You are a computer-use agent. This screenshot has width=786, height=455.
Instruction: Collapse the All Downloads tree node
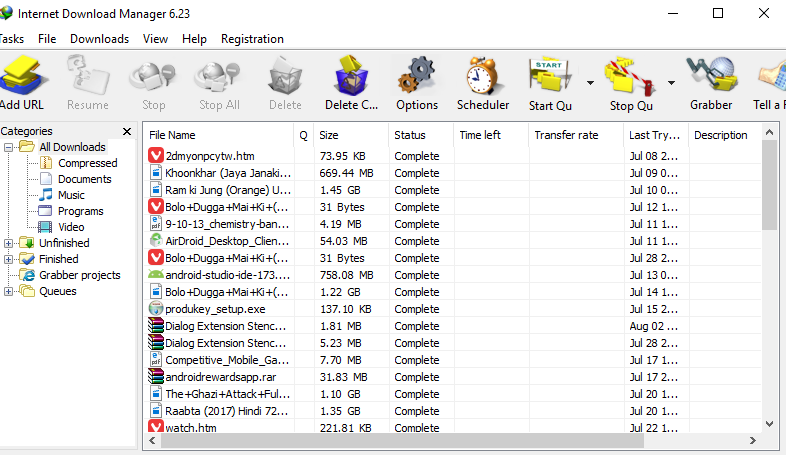[x=9, y=147]
